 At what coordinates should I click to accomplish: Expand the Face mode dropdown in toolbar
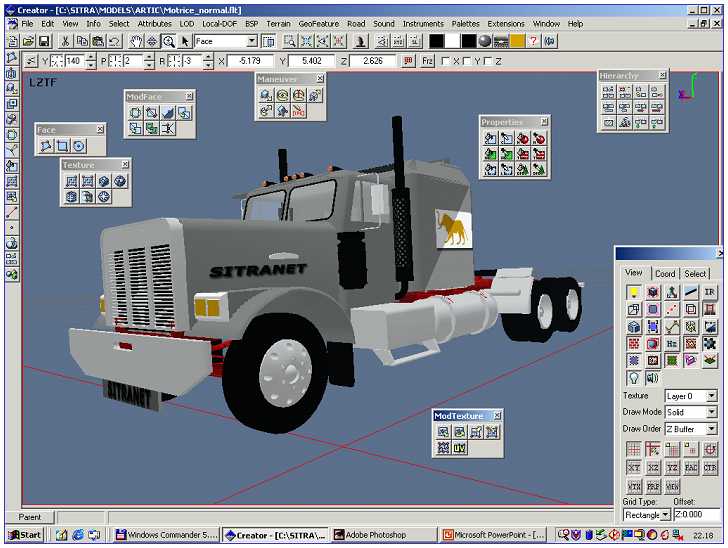pyautogui.click(x=252, y=41)
